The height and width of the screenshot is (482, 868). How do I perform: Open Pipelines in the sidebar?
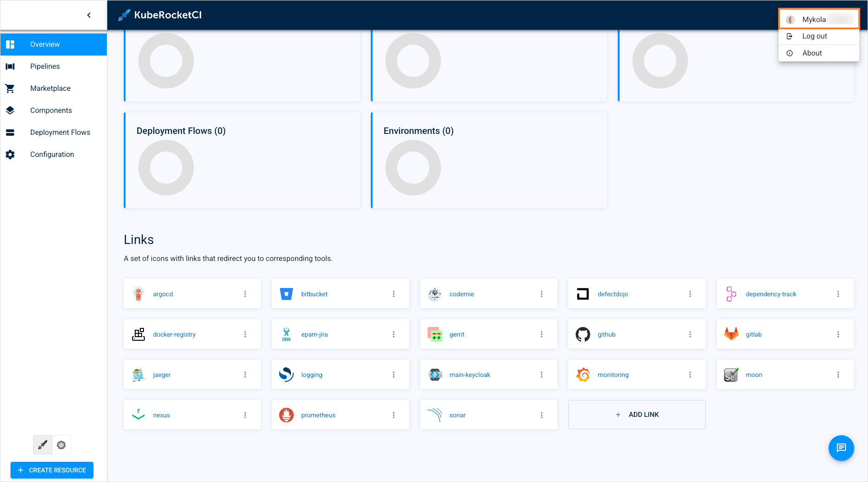point(45,66)
